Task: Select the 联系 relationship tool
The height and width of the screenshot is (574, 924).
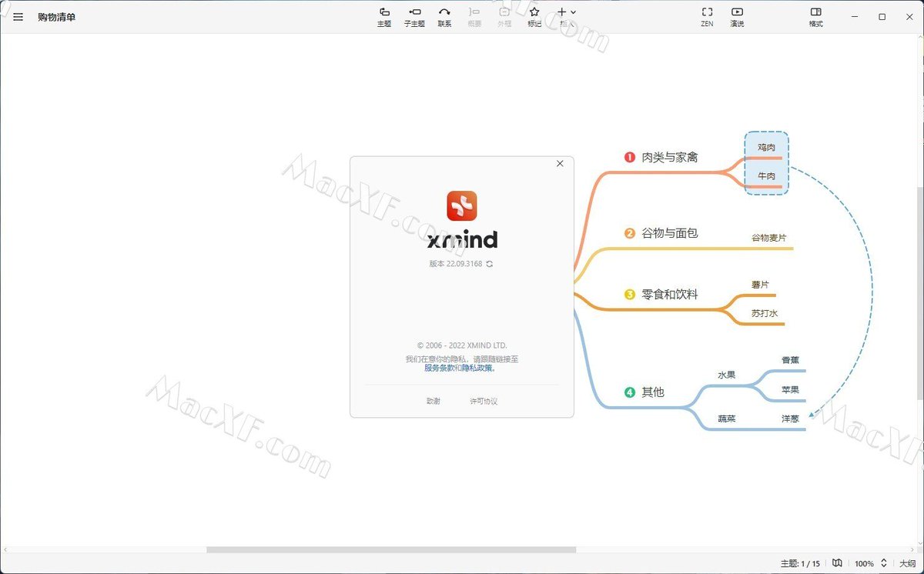Action: point(444,16)
